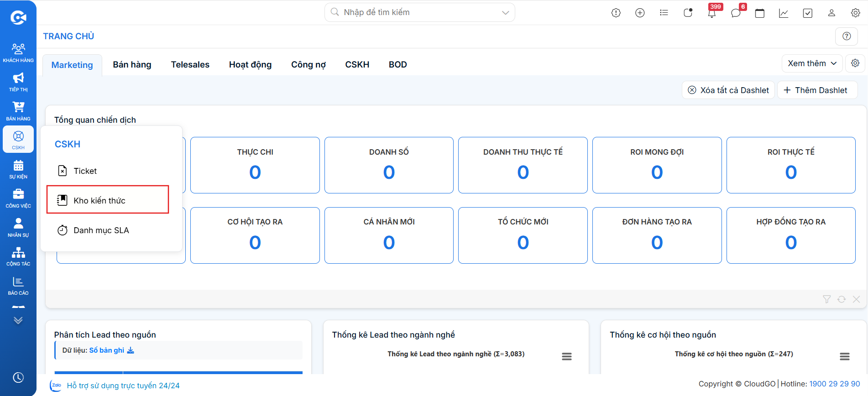Open chart menu for cơ hội theo nguồn
This screenshot has height=396, width=868.
(845, 356)
